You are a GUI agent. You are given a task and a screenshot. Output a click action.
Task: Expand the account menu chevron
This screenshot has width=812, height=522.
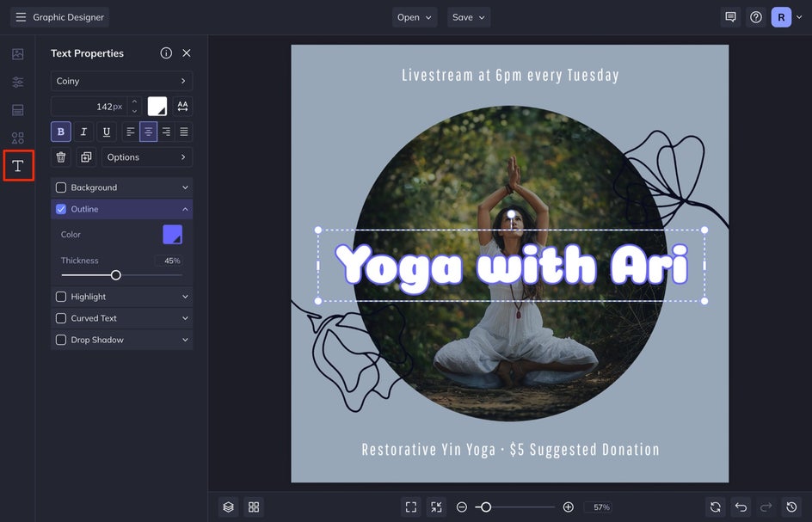tap(799, 17)
